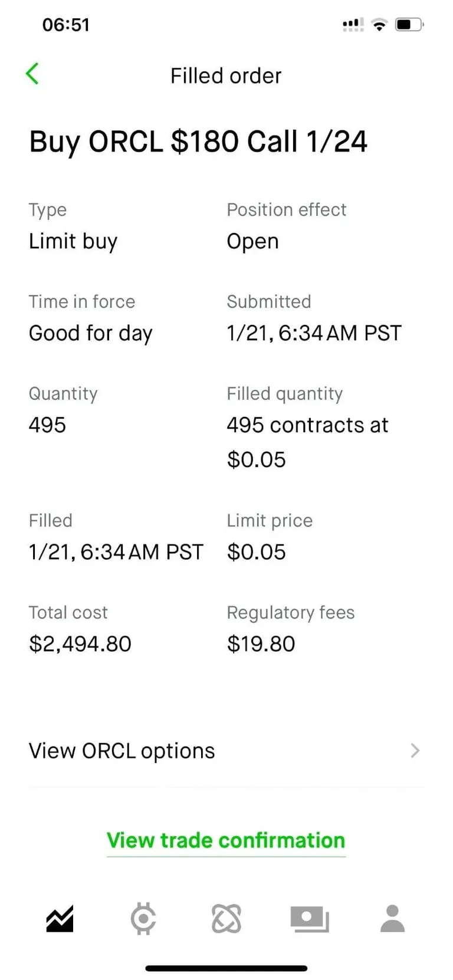Screen dimensions: 453x980
Task: Open the investing chart tab
Action: coord(60,919)
